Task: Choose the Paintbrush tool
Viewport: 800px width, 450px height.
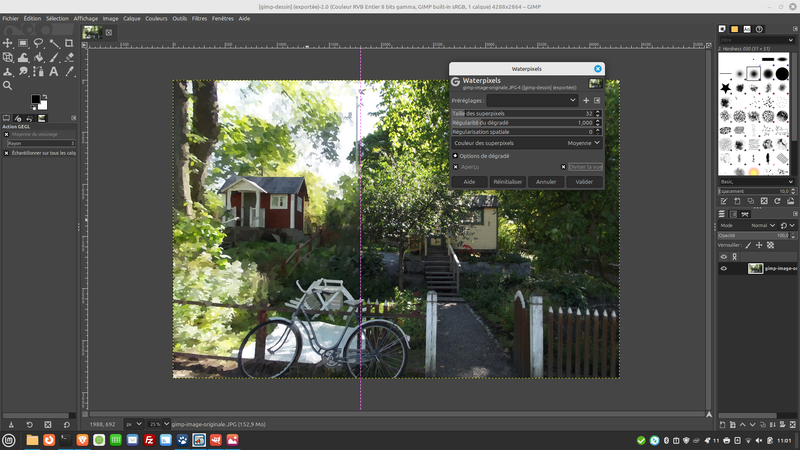Action: point(53,57)
